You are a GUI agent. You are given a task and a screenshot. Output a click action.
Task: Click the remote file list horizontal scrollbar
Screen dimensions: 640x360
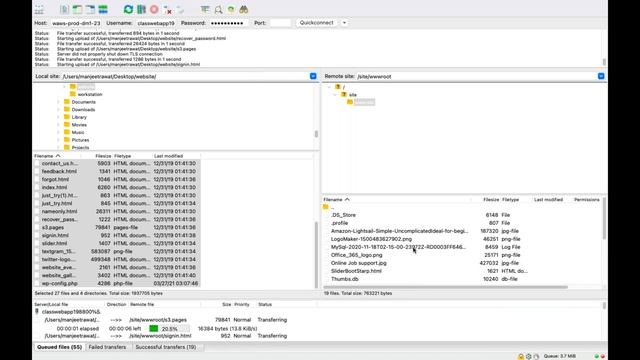point(445,287)
